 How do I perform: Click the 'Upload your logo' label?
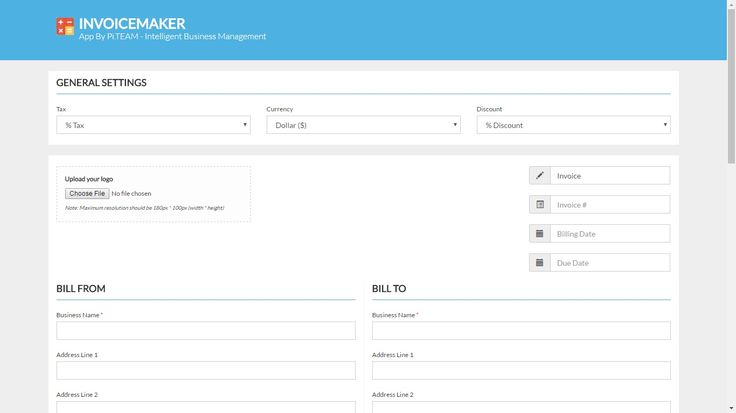[x=89, y=179]
